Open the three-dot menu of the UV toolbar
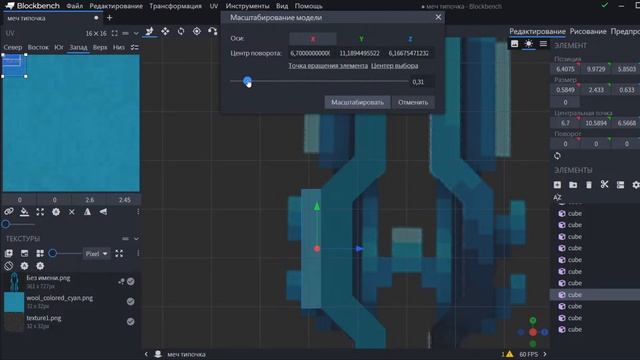This screenshot has width=640, height=360. pos(138,212)
